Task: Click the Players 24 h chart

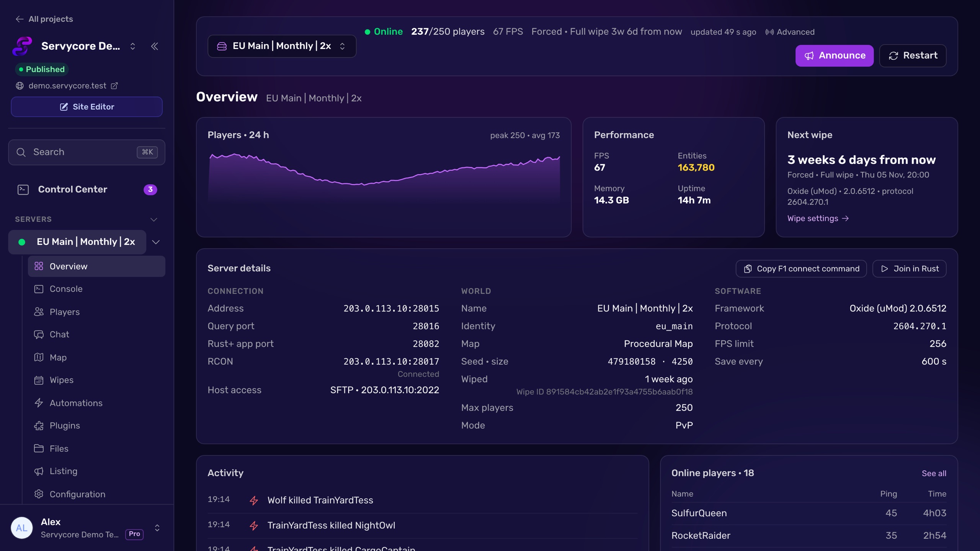Action: pyautogui.click(x=384, y=178)
